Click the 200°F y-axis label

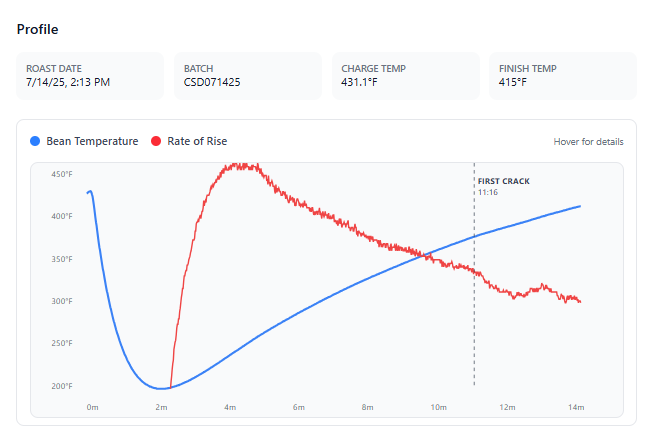point(62,386)
